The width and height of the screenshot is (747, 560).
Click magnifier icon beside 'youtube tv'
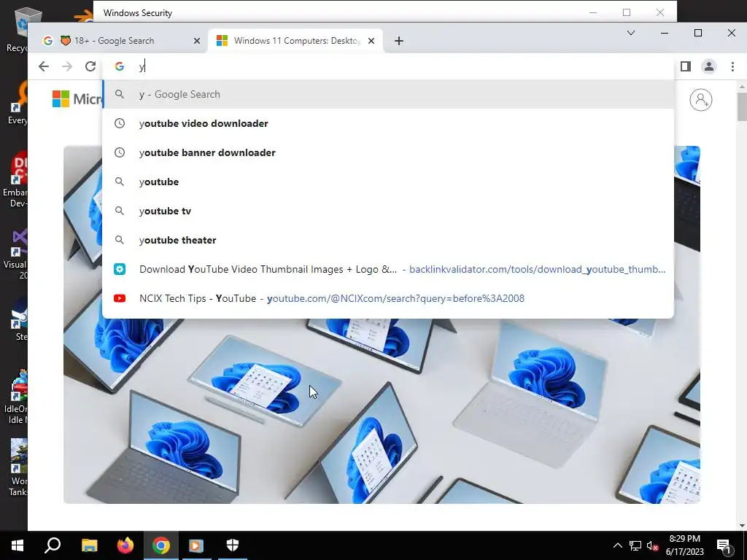tap(120, 211)
